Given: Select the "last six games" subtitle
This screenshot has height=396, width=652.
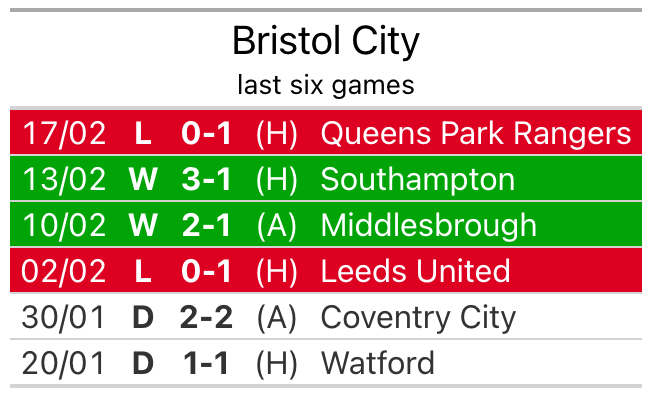Looking at the screenshot, I should click(x=326, y=85).
